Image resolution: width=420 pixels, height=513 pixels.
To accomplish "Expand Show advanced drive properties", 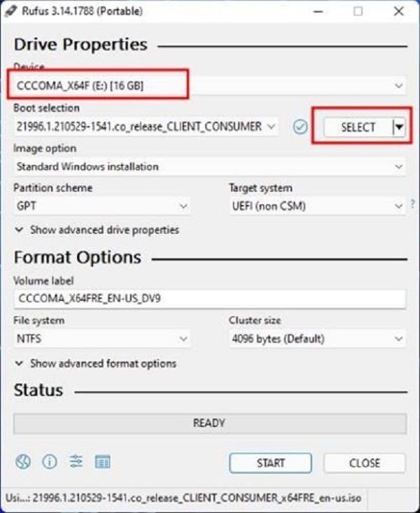I will click(97, 230).
